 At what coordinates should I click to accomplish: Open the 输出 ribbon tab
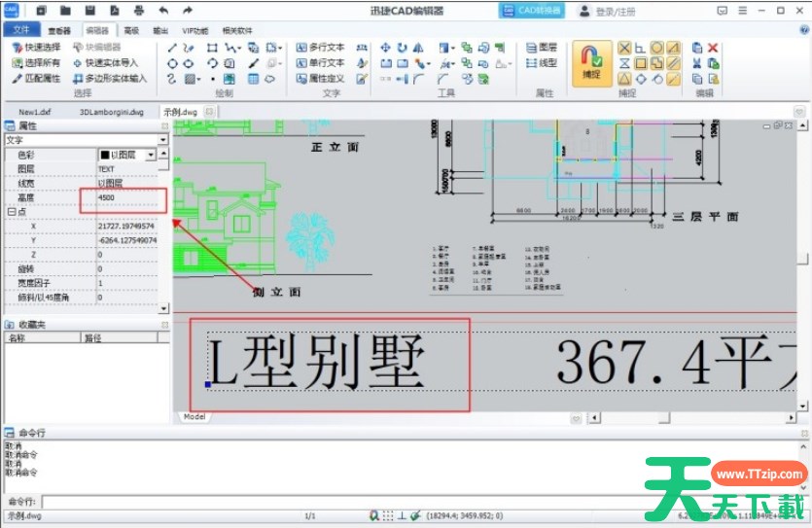pos(160,30)
